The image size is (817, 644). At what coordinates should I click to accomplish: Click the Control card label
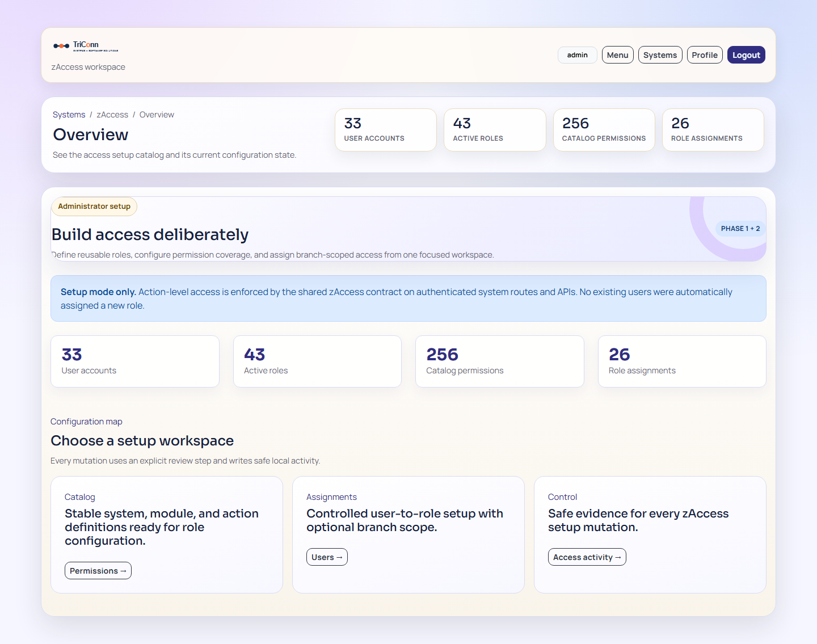[x=562, y=497]
